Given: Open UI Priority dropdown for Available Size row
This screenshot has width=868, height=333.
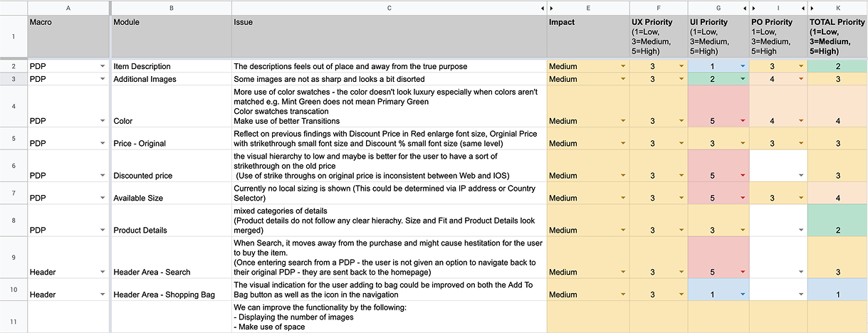Looking at the screenshot, I should 743,199.
